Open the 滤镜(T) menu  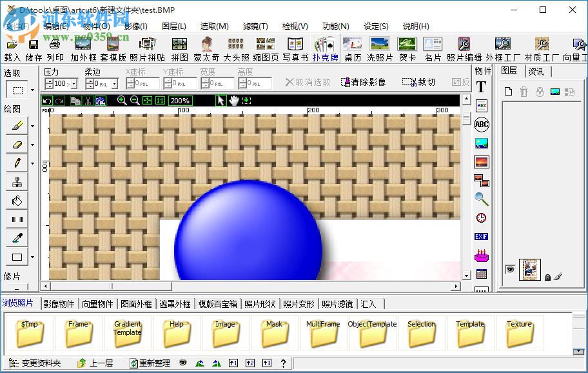[255, 26]
